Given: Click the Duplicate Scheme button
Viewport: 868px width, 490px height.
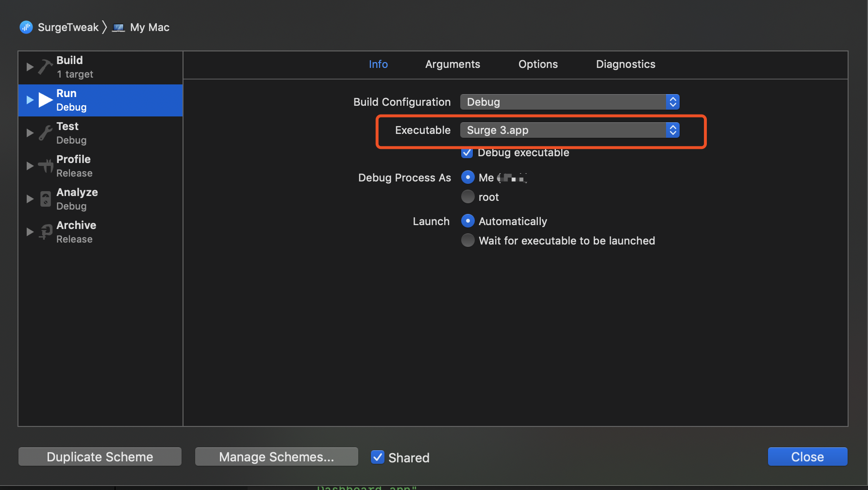Looking at the screenshot, I should 100,457.
